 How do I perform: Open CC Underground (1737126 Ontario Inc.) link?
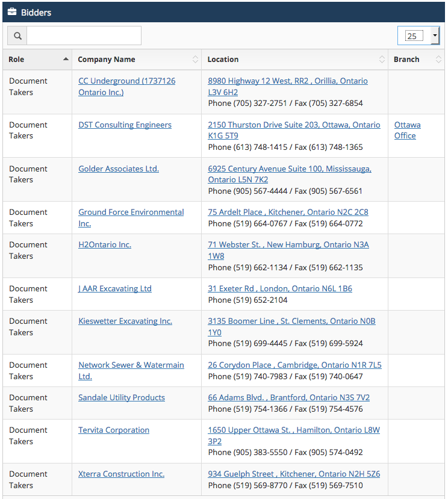126,87
